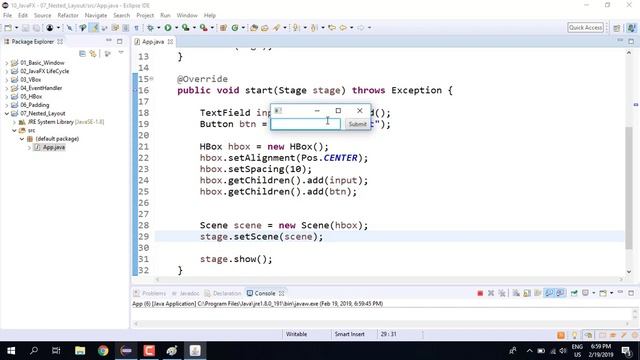Open the Project menu
This screenshot has width=640, height=360.
tap(145, 16)
